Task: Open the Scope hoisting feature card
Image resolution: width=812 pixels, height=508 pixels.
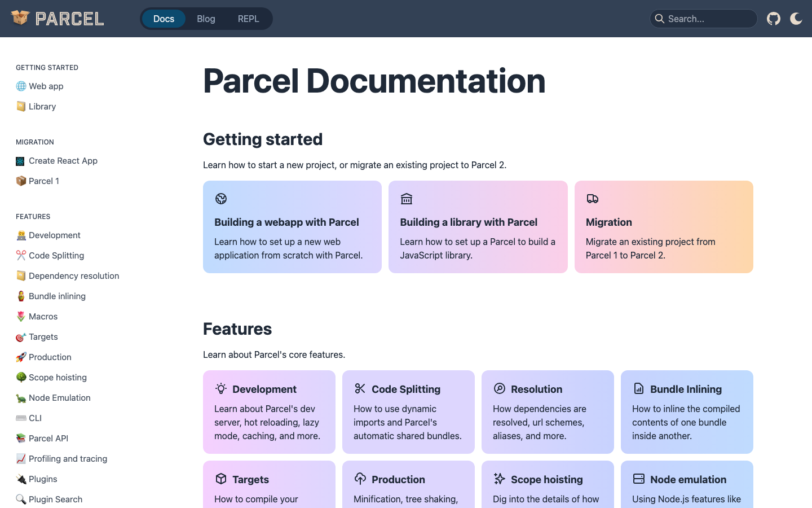Action: [x=548, y=484]
